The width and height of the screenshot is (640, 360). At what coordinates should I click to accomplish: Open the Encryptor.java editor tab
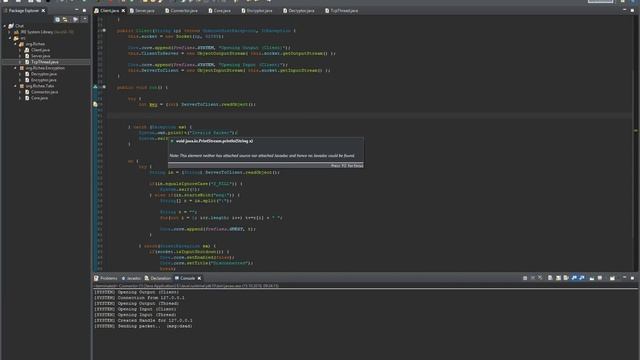click(257, 11)
